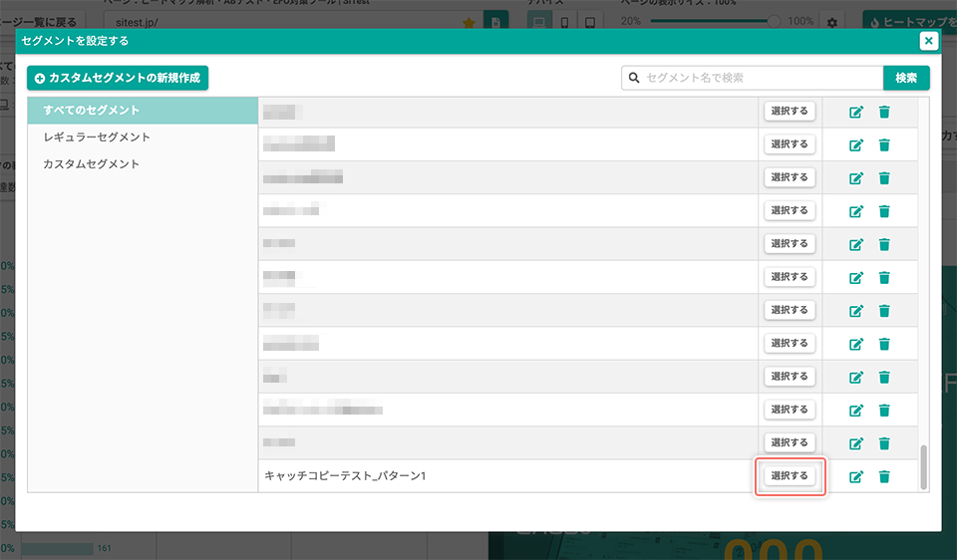
Task: Edit the sixth segment row in the list
Action: (856, 278)
